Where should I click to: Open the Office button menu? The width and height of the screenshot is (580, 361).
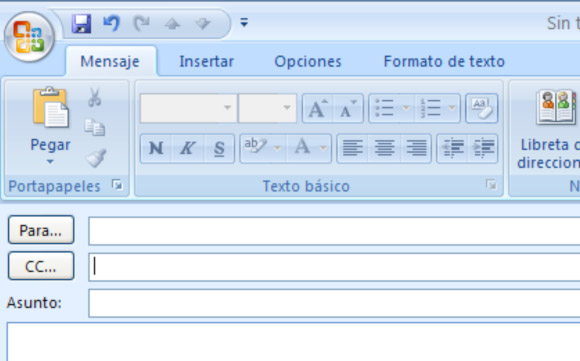click(x=29, y=37)
